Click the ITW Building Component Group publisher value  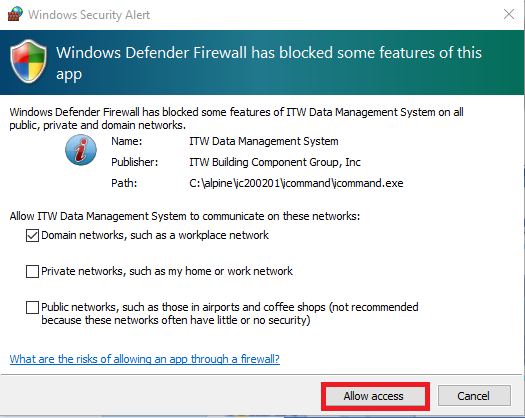pyautogui.click(x=275, y=162)
